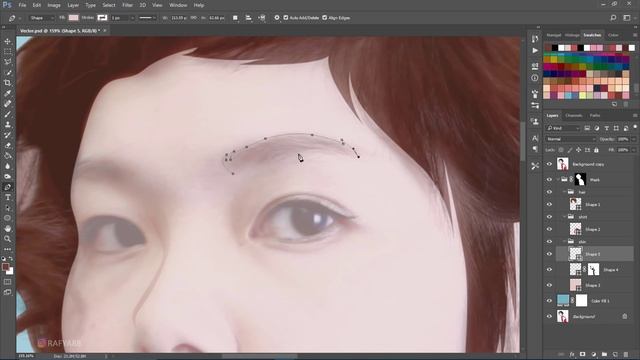The height and width of the screenshot is (360, 640).
Task: Click the Fill color swatch in options bar
Action: pyautogui.click(x=73, y=18)
